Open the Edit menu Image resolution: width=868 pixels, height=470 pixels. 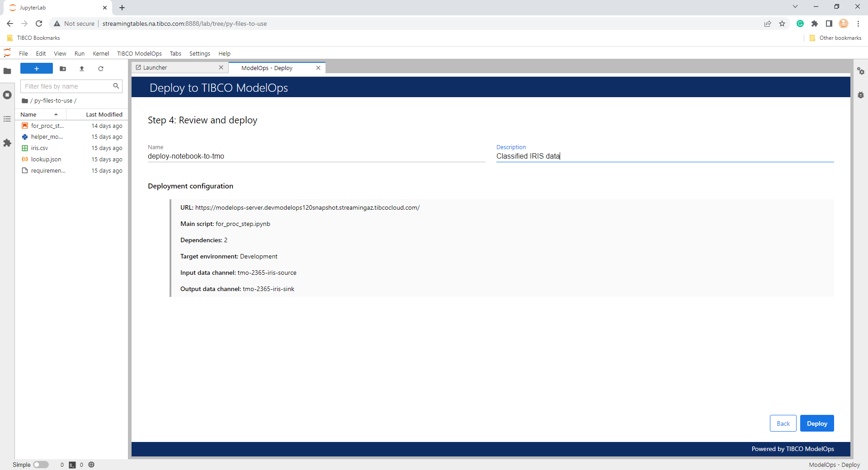41,53
